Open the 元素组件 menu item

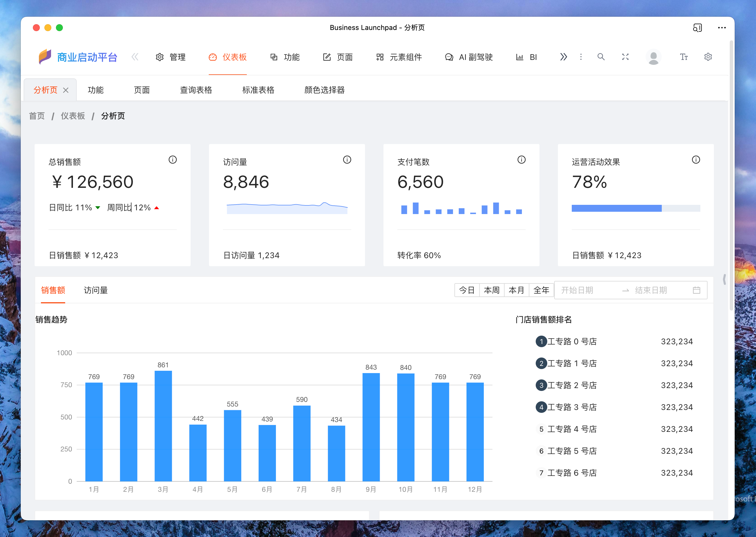point(399,57)
